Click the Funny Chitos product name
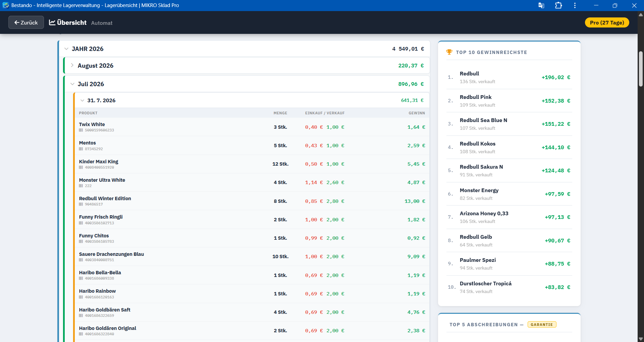Screen dimensions: 644x342 94,236
